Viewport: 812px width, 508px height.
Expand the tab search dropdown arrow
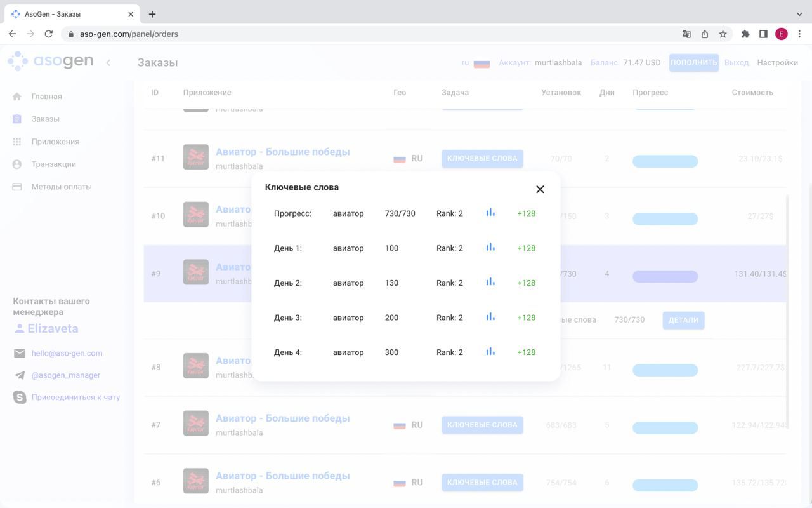[799, 14]
